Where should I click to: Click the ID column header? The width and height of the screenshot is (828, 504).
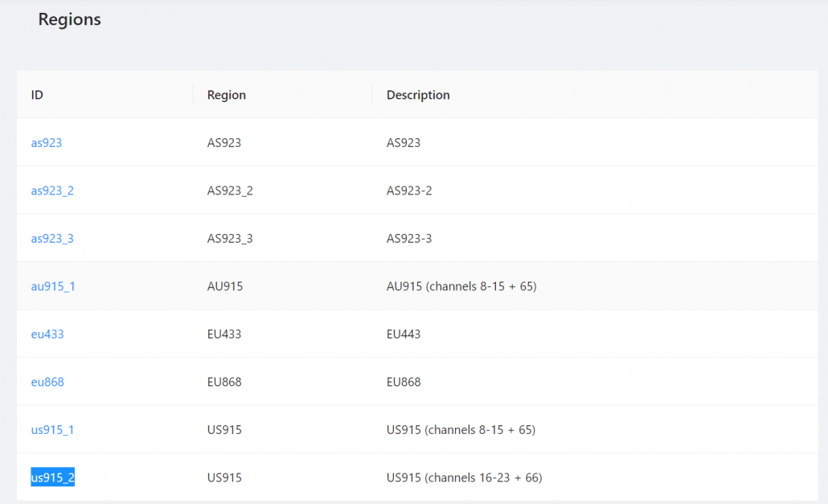point(37,94)
